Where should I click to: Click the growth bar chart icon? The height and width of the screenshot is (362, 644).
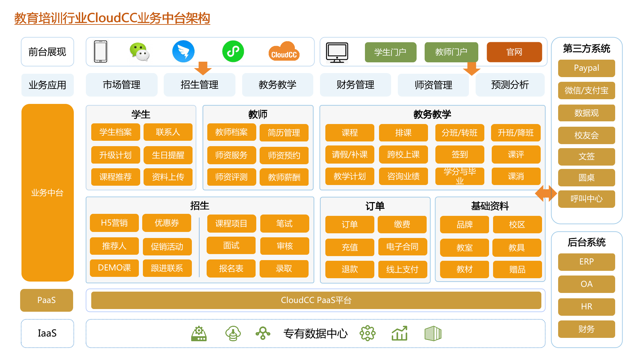[399, 334]
